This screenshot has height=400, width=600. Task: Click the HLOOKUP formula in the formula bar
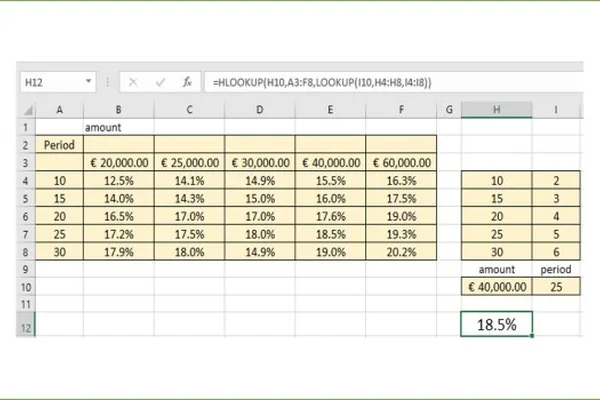[x=322, y=82]
